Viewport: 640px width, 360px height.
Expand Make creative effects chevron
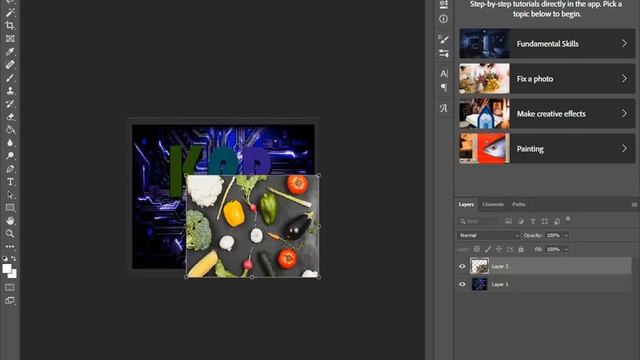tap(624, 113)
